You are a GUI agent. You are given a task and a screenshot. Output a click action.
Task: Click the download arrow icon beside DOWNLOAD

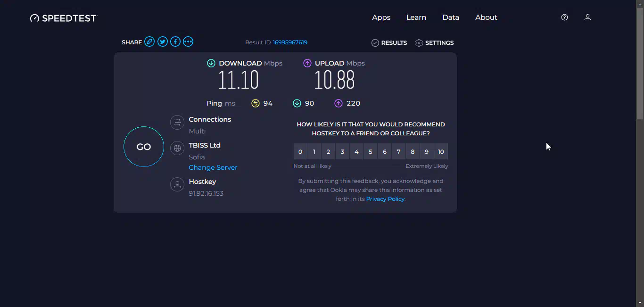coord(211,63)
